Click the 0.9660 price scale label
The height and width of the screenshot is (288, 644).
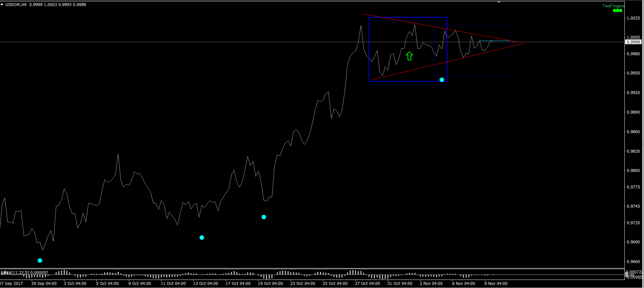click(633, 262)
